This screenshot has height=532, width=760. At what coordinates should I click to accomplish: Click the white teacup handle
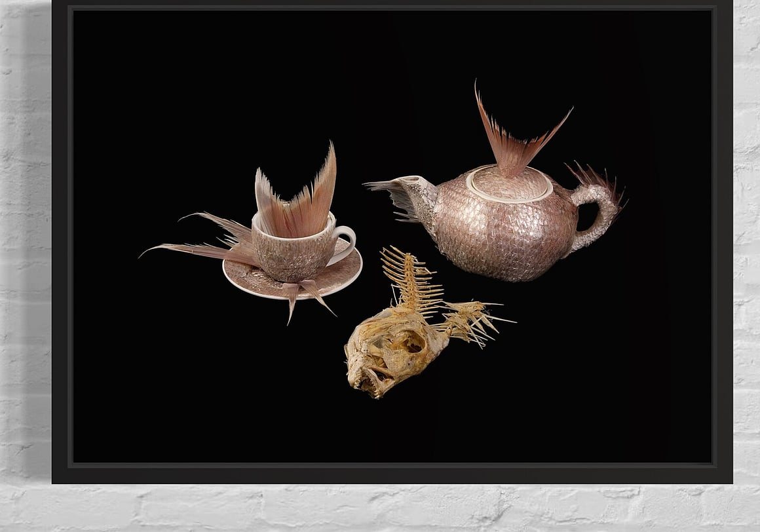pos(345,242)
